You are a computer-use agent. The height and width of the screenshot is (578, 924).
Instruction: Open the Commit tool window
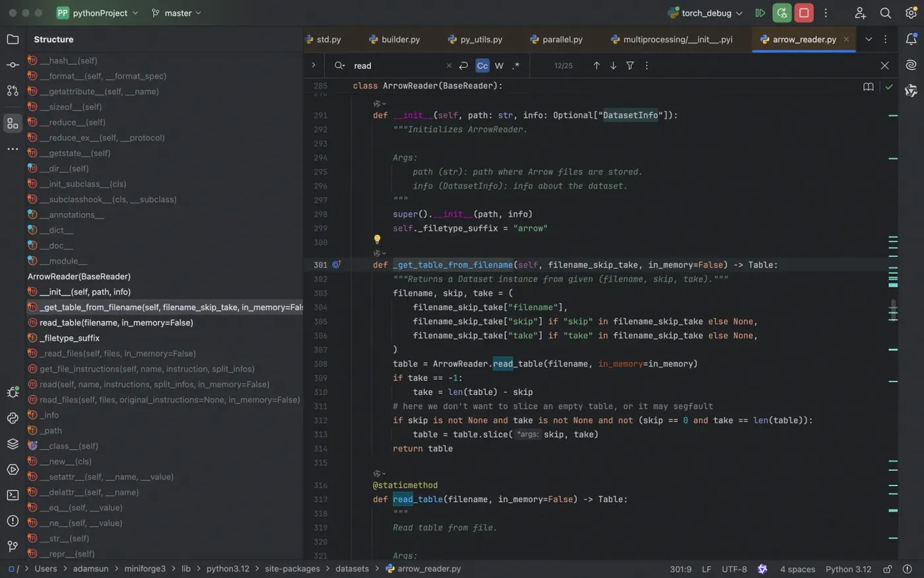point(13,65)
